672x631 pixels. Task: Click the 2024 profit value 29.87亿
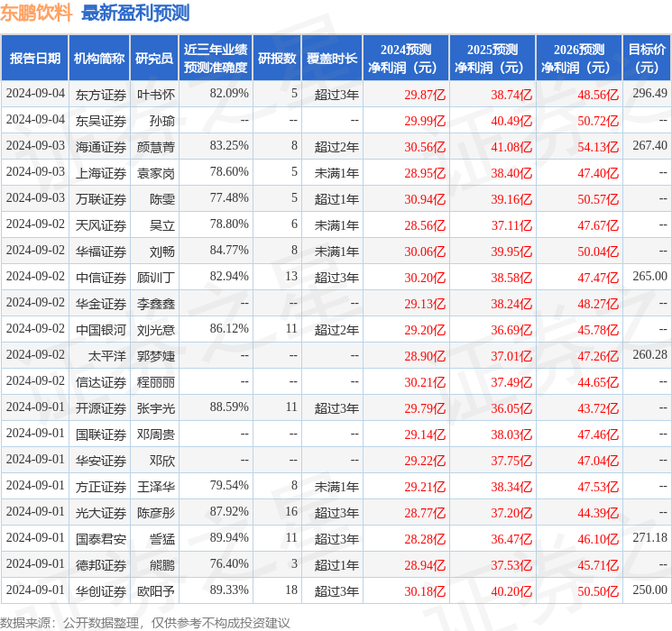click(x=425, y=95)
